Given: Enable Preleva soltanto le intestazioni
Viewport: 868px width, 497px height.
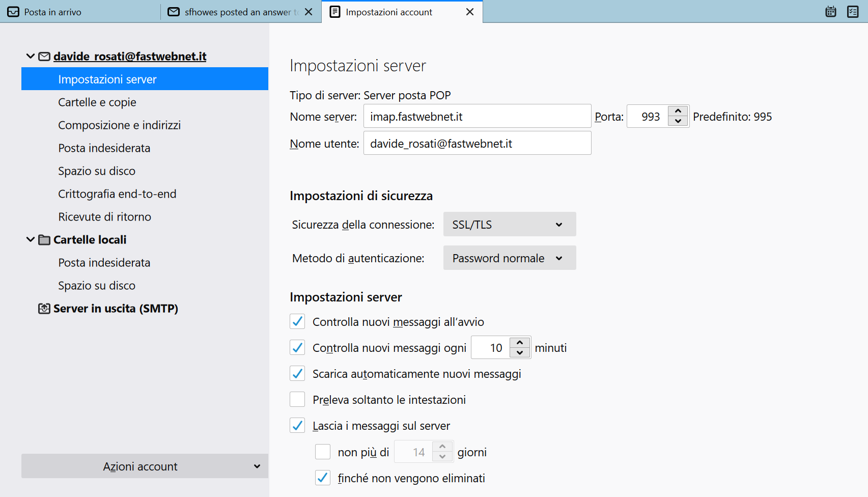Looking at the screenshot, I should click(297, 400).
